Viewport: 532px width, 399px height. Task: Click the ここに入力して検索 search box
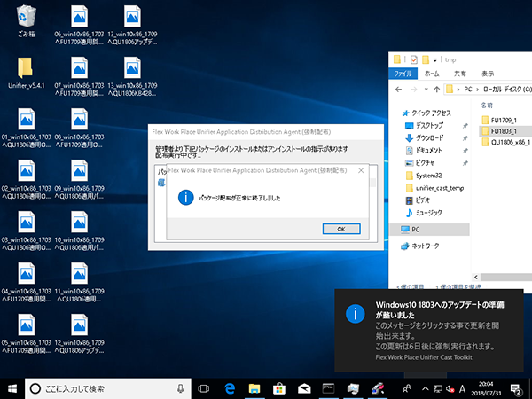click(108, 389)
